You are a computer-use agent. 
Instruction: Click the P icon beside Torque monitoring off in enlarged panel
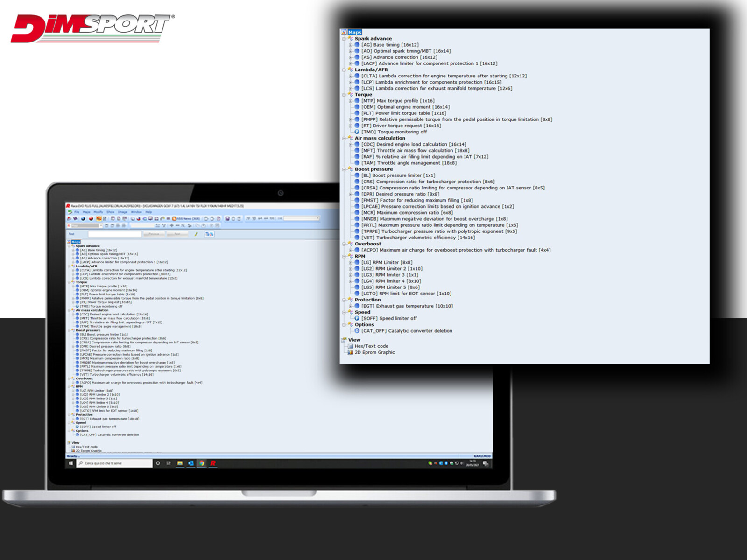(x=357, y=132)
